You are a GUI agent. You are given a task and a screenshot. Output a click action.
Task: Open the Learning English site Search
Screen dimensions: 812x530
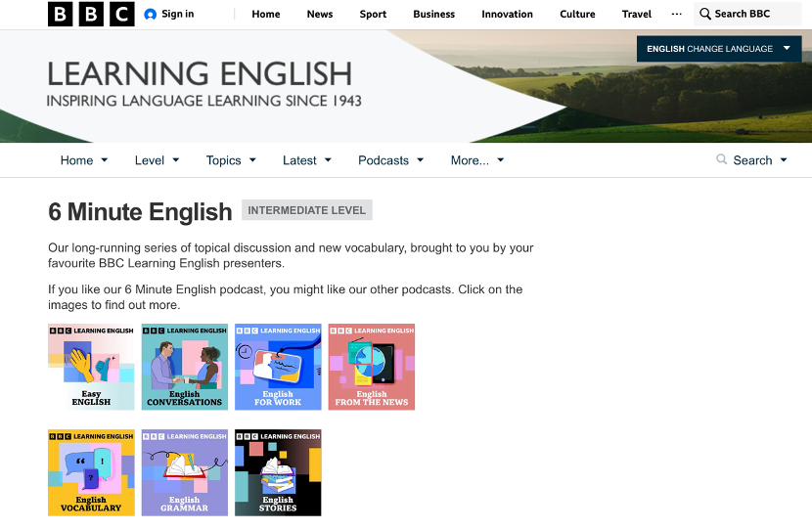(x=751, y=160)
